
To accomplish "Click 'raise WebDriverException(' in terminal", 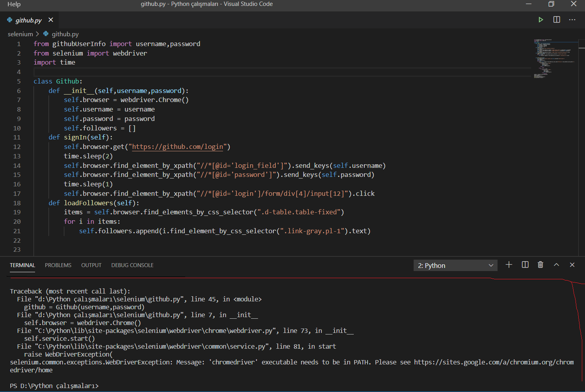I will tap(68, 354).
